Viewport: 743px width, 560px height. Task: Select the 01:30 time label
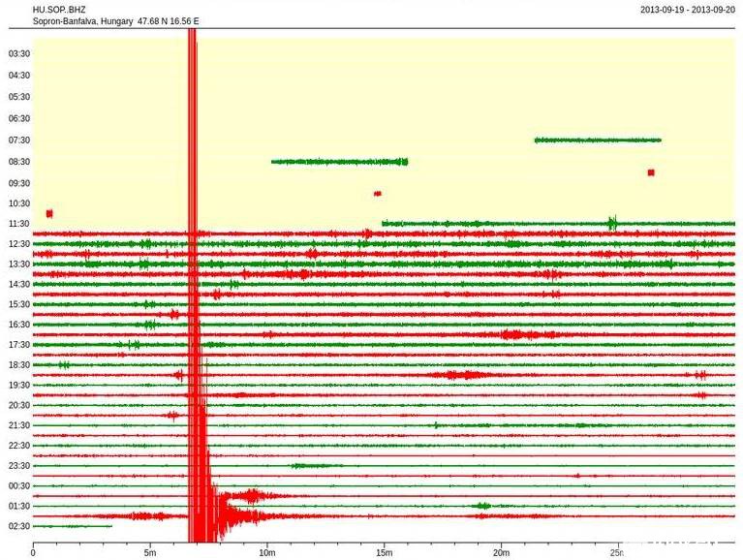(19, 506)
